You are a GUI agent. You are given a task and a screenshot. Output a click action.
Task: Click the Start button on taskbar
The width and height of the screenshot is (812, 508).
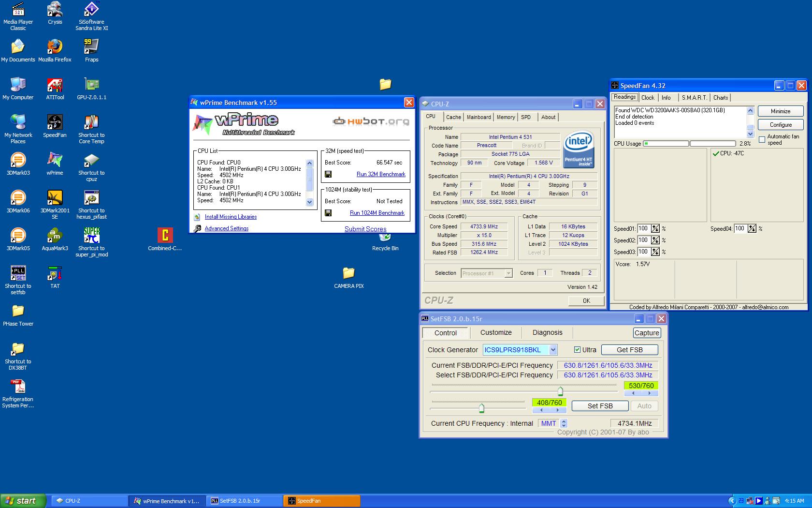[23, 501]
